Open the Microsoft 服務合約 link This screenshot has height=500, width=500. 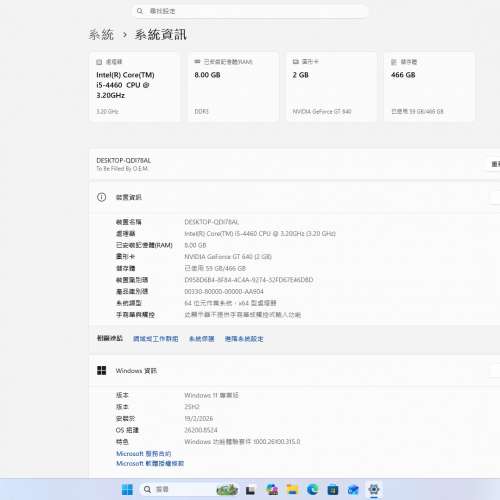point(144,454)
